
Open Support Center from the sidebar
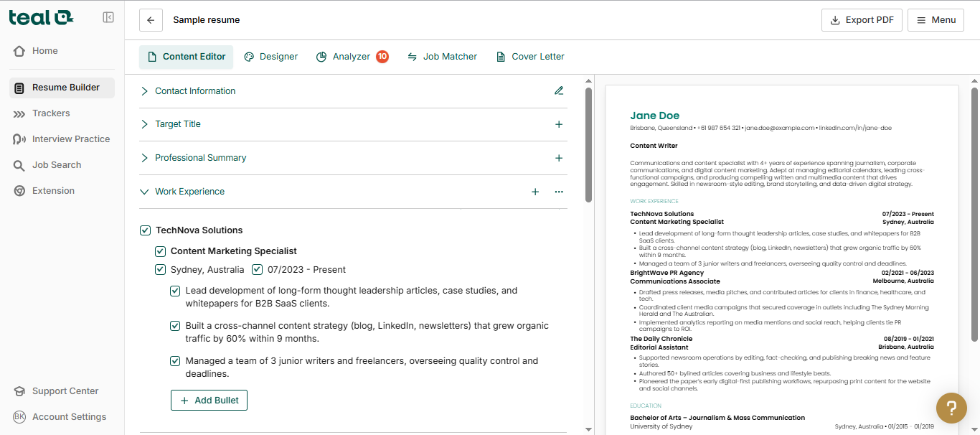[20, 390]
